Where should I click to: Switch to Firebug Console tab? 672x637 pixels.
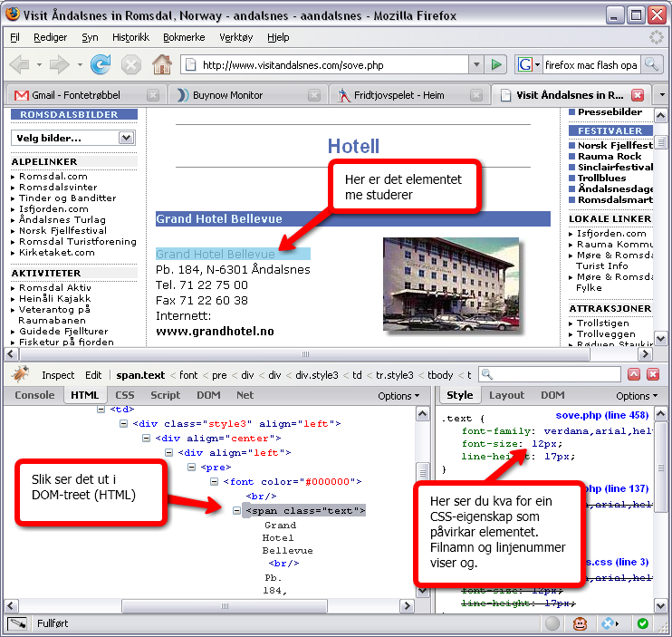pyautogui.click(x=34, y=395)
